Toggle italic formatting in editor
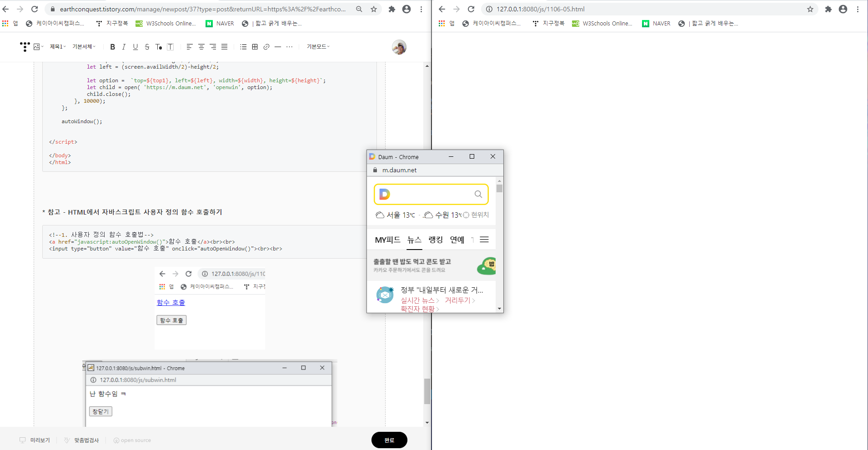The width and height of the screenshot is (868, 450). 124,47
